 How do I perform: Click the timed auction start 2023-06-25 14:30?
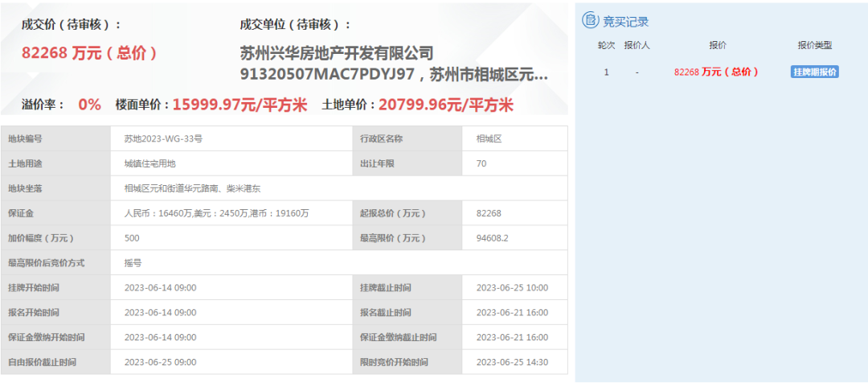tap(512, 363)
